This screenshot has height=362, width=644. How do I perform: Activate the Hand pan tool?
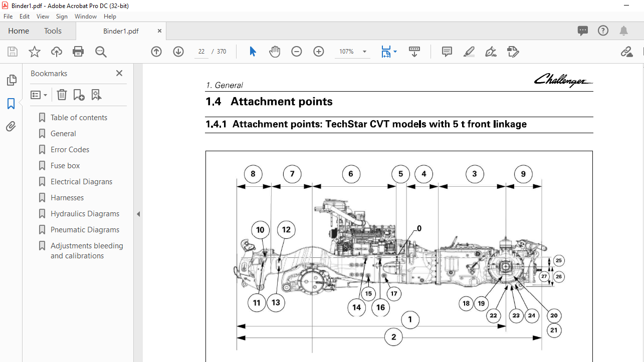(275, 52)
